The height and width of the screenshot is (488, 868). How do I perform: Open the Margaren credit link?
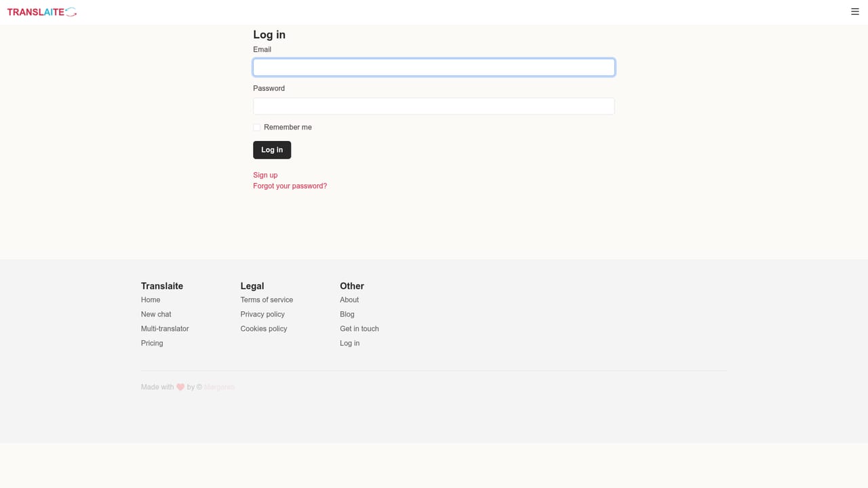pyautogui.click(x=219, y=387)
